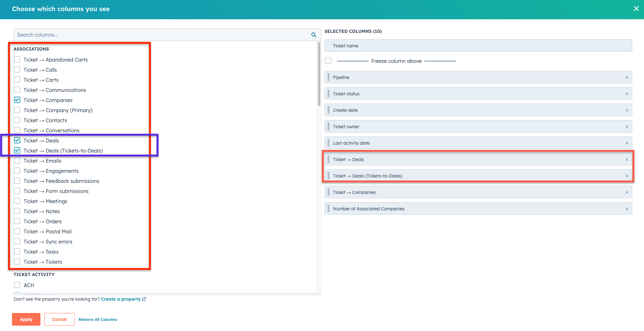
Task: Remove the Pipeline column using its X icon
Action: coord(627,77)
